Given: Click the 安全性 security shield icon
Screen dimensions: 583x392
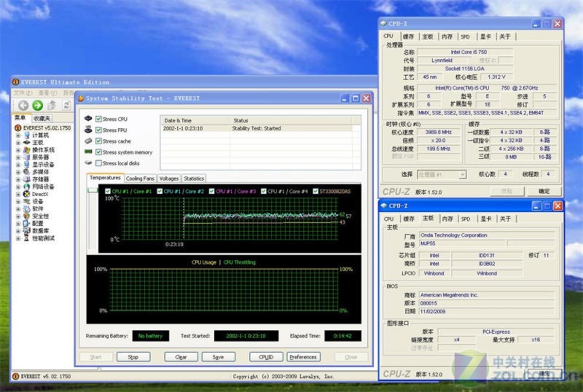Looking at the screenshot, I should 27,216.
